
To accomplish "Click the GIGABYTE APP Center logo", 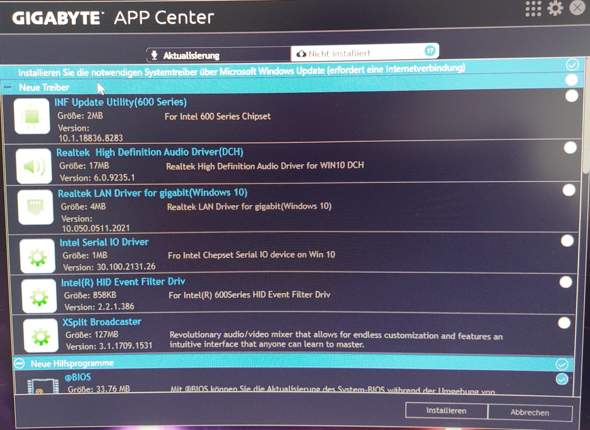I will 113,17.
